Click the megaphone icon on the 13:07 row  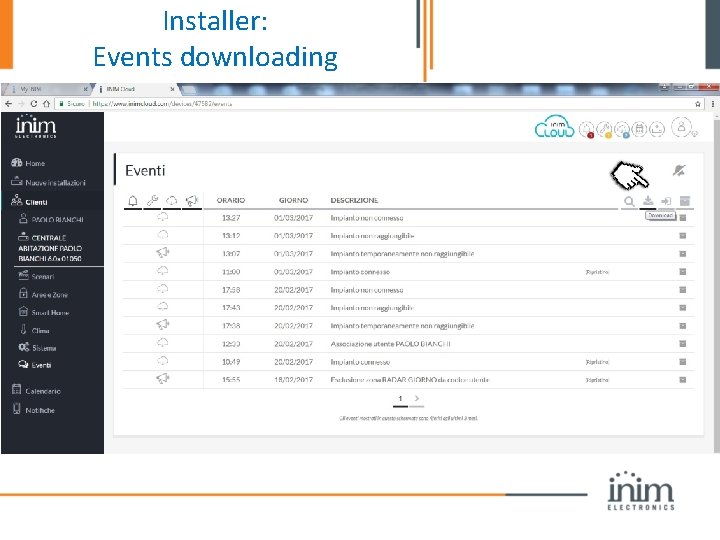163,252
